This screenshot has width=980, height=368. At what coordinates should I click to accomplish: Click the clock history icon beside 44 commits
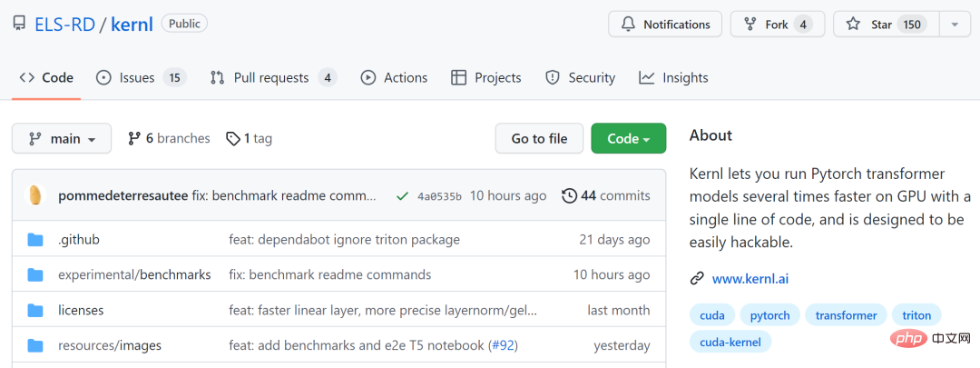click(569, 196)
